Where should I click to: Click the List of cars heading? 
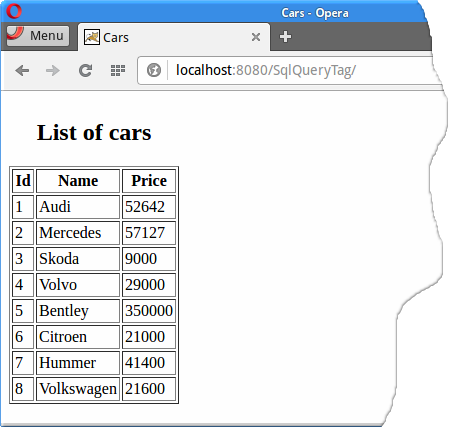click(x=94, y=133)
